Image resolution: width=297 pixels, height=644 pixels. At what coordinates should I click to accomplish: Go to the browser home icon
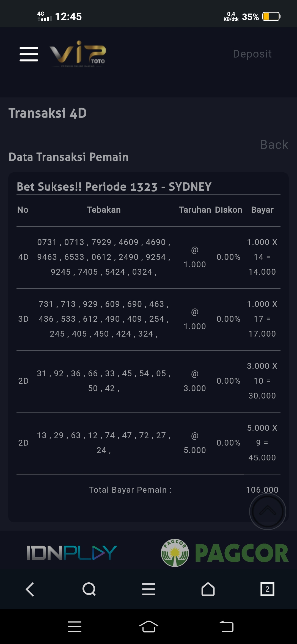click(208, 589)
